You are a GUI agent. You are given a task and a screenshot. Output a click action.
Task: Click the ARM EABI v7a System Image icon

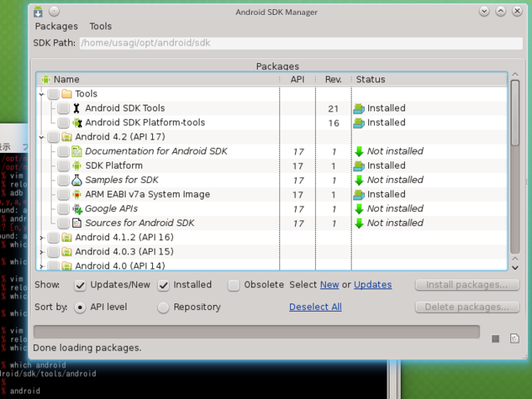(x=77, y=195)
